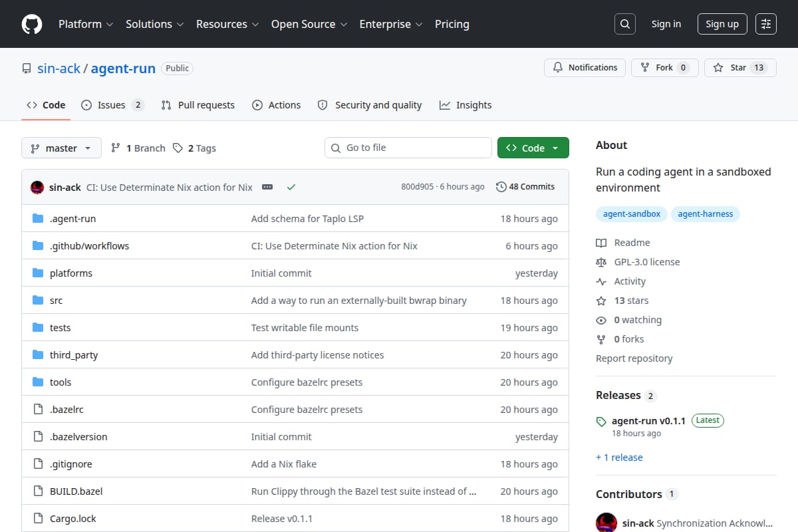Star the agent-run repository

[x=740, y=68]
